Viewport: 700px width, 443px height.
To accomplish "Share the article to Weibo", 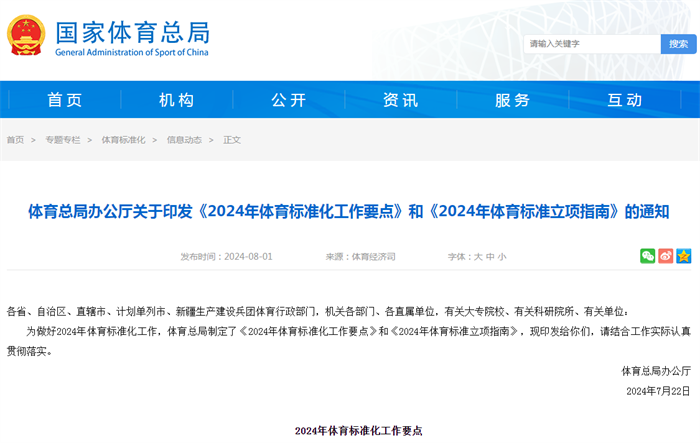I will point(665,256).
